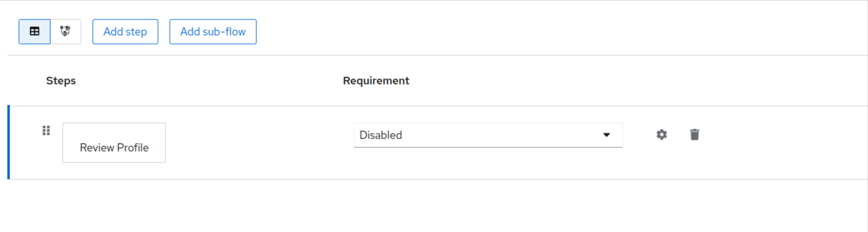Open settings gear for Review Profile
This screenshot has height=232, width=868.
(661, 134)
